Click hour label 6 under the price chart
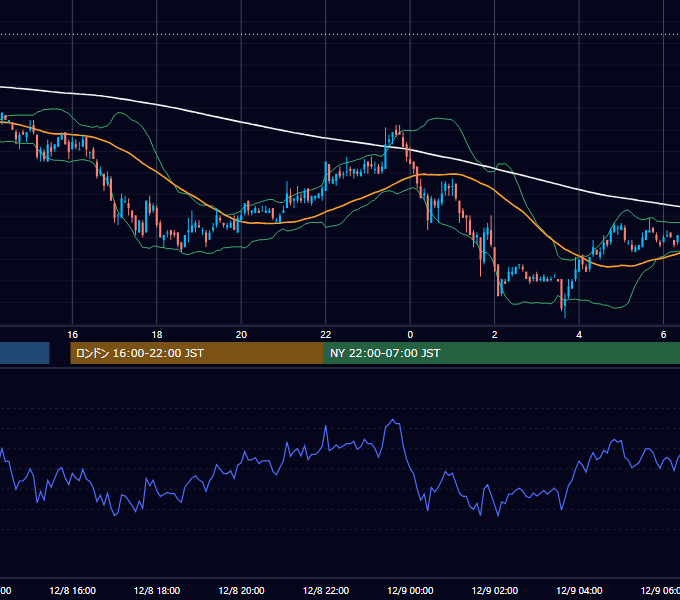This screenshot has height=600, width=680. (663, 335)
